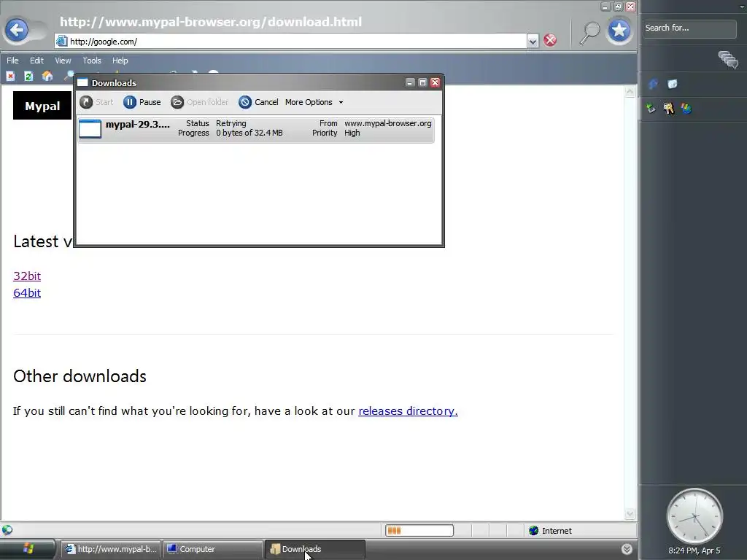Select the mypal-29.3 file icon in Downloads
This screenshot has height=560, width=747.
click(90, 128)
